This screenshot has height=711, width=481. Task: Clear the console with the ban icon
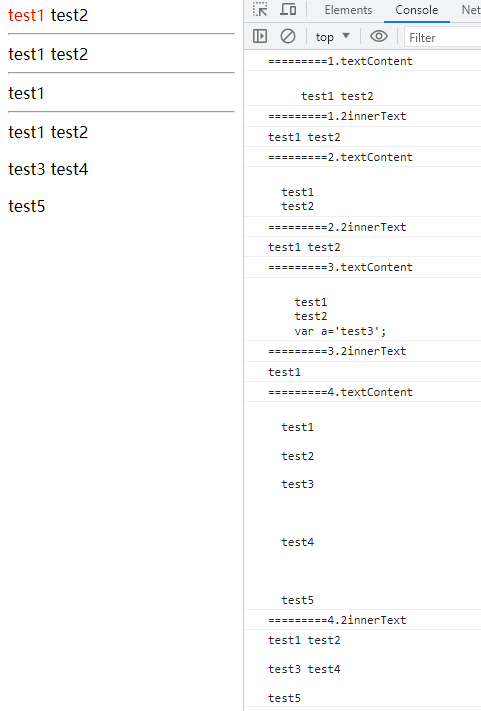coord(287,36)
